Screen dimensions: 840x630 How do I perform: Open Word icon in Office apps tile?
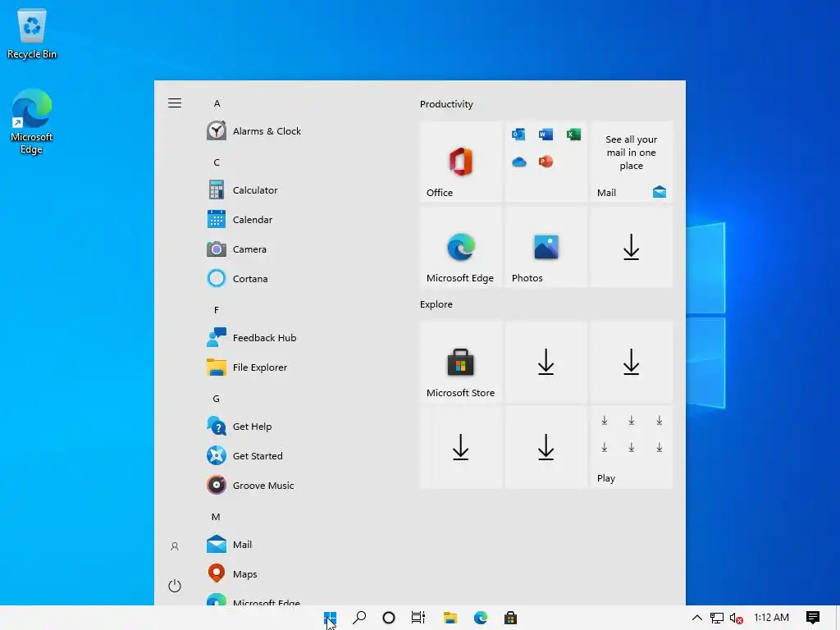point(546,134)
